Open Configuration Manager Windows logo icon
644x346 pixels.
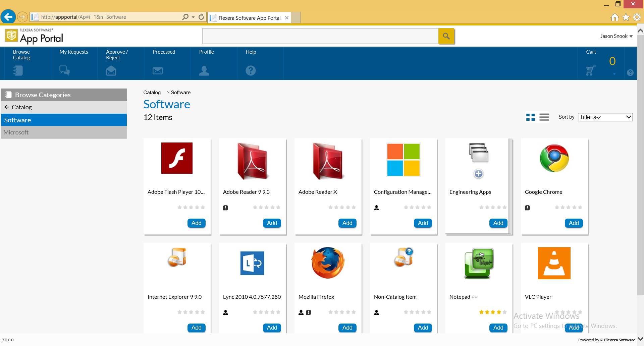pyautogui.click(x=403, y=160)
